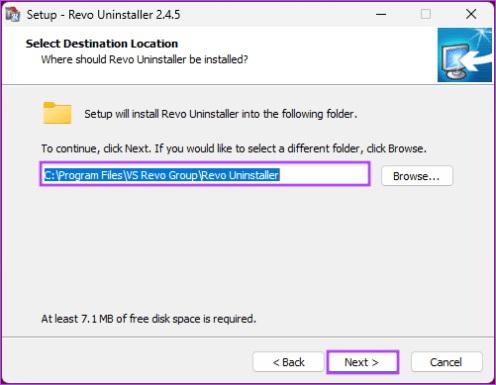The height and width of the screenshot is (385, 496).
Task: Click the 'Where should Revo Uninstaller be installed?' text
Action: (144, 59)
